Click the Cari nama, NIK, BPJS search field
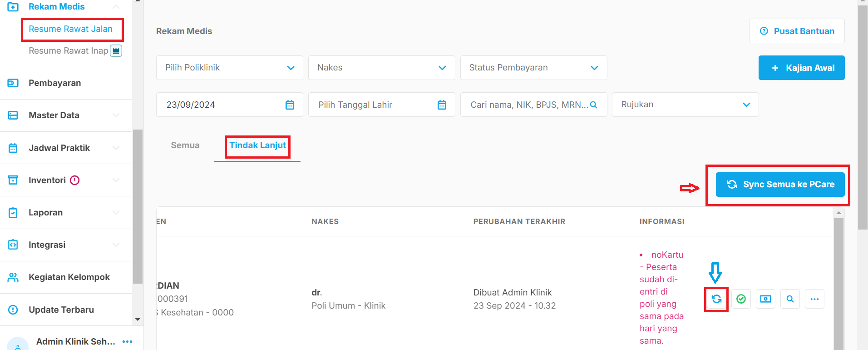Image resolution: width=868 pixels, height=350 pixels. pos(534,105)
